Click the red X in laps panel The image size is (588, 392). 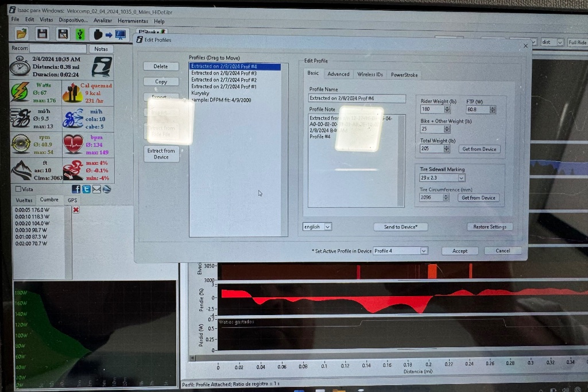(x=76, y=210)
